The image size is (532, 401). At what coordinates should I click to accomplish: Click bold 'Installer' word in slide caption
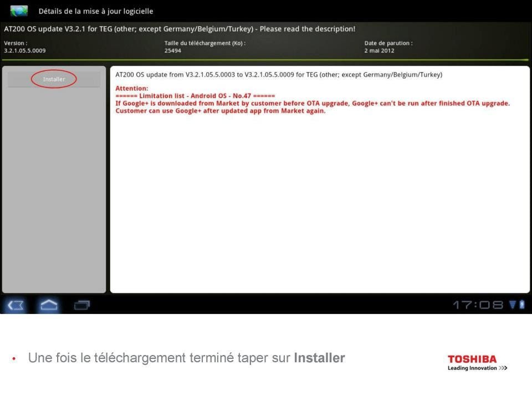tap(319, 358)
